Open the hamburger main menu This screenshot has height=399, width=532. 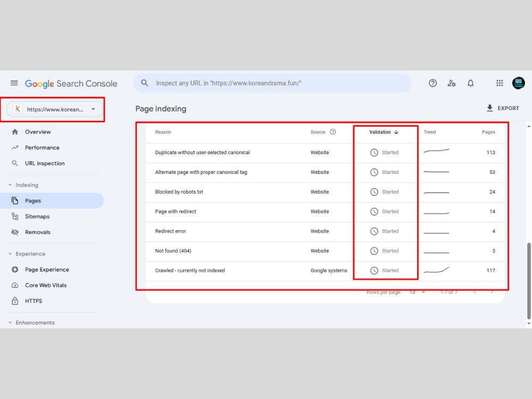(x=14, y=83)
